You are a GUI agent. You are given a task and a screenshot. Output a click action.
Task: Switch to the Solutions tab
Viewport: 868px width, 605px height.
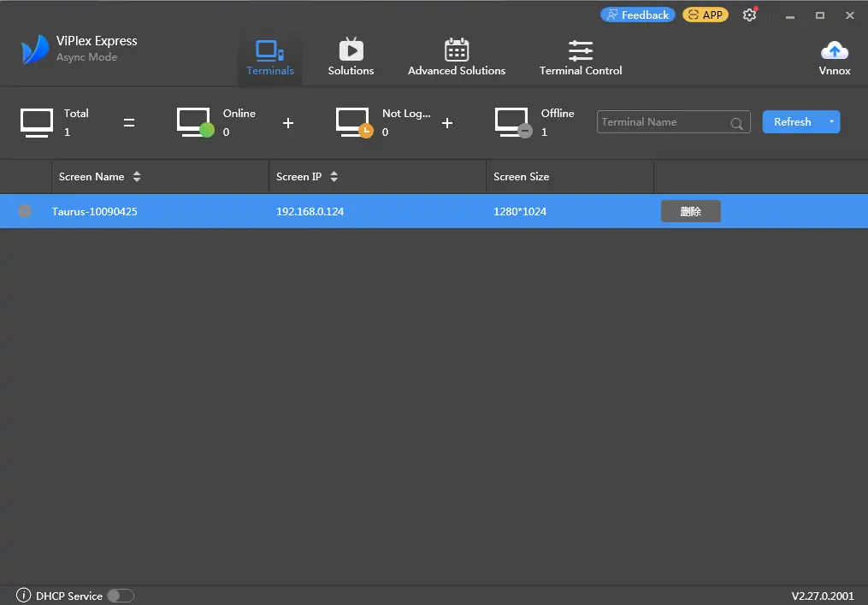[x=351, y=57]
